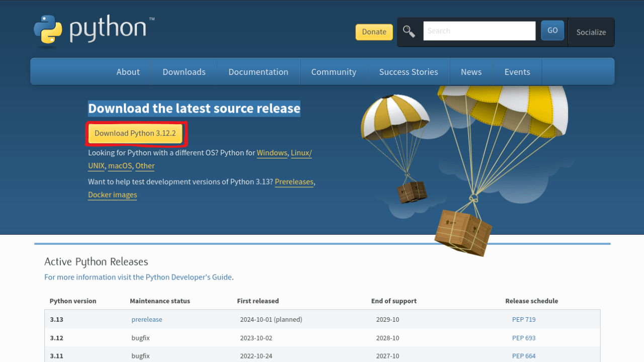Open the Windows download link
The width and height of the screenshot is (644, 362).
272,153
